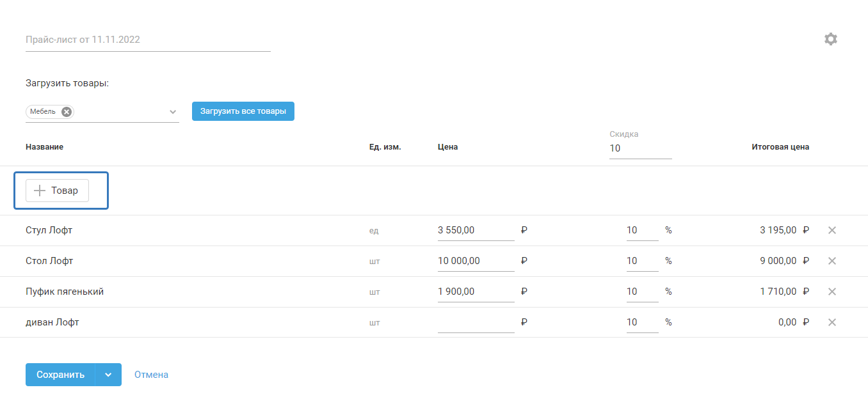This screenshot has width=868, height=406.
Task: Enter a price for диван Лофт
Action: pos(476,322)
